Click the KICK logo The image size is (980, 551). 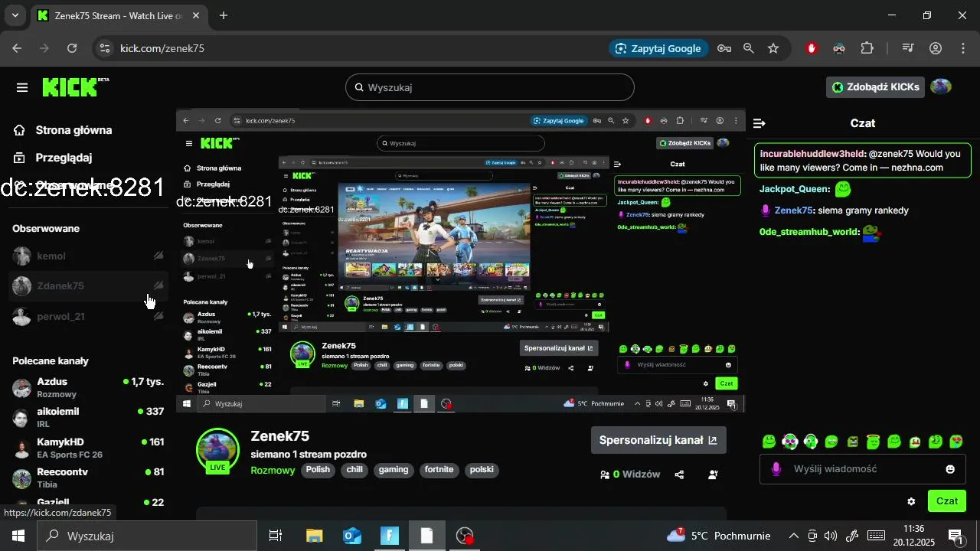[x=75, y=86]
